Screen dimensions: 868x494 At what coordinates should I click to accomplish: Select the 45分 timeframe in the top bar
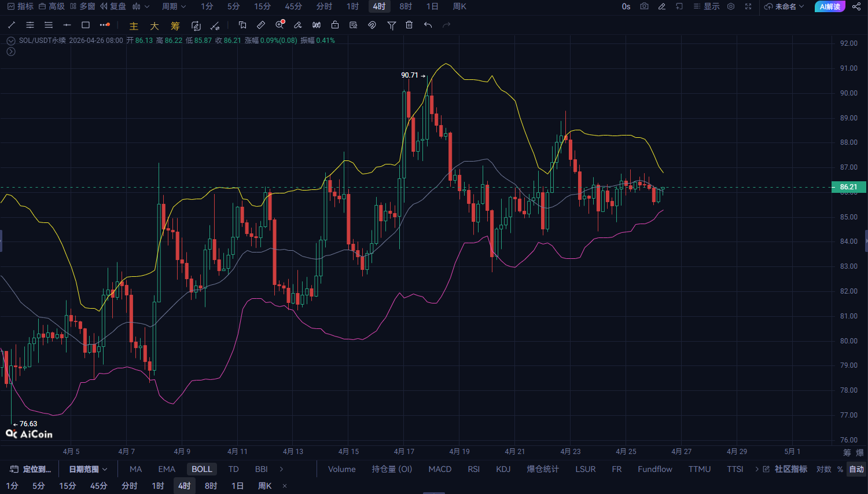tap(293, 6)
